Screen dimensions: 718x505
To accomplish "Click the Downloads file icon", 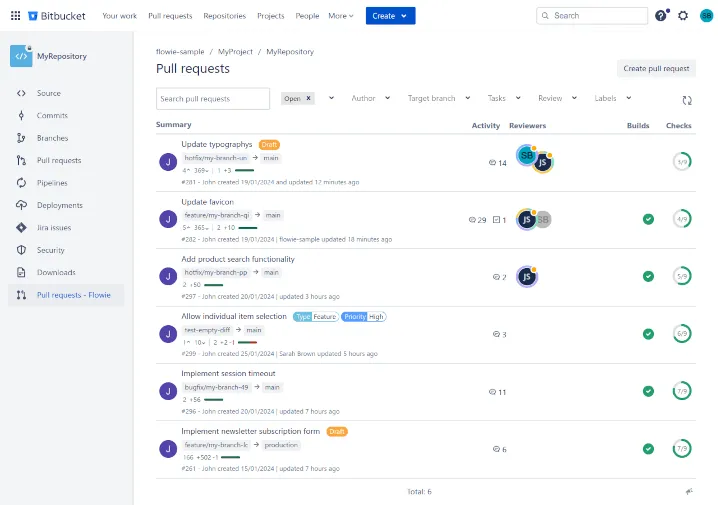I will coord(21,272).
